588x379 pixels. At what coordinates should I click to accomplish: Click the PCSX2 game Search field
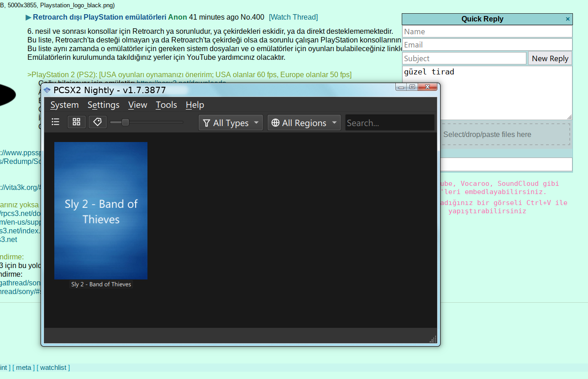pos(389,122)
